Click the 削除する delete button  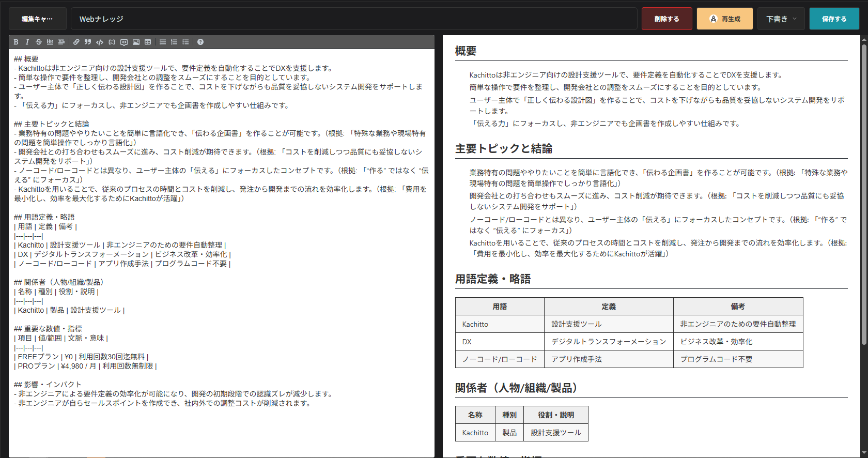(x=667, y=19)
